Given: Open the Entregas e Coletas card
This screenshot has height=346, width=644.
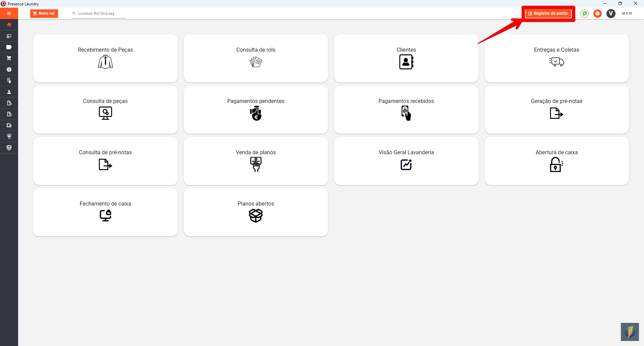Looking at the screenshot, I should click(556, 58).
